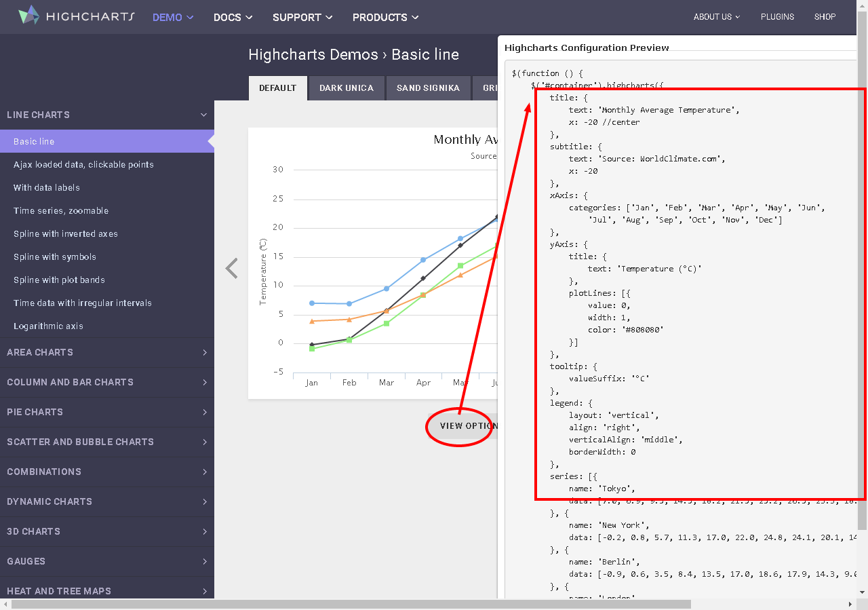The height and width of the screenshot is (610, 868).
Task: Open the SUPPORT menu
Action: (302, 17)
